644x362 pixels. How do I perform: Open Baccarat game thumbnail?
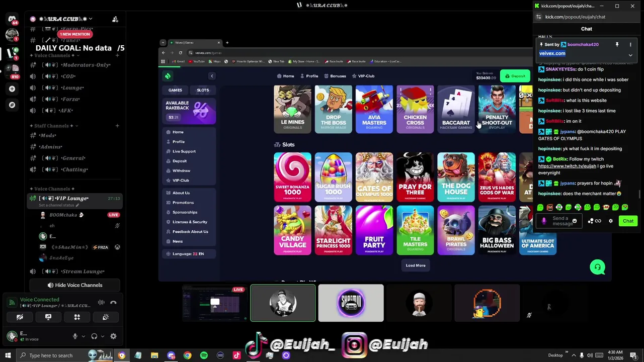(456, 109)
